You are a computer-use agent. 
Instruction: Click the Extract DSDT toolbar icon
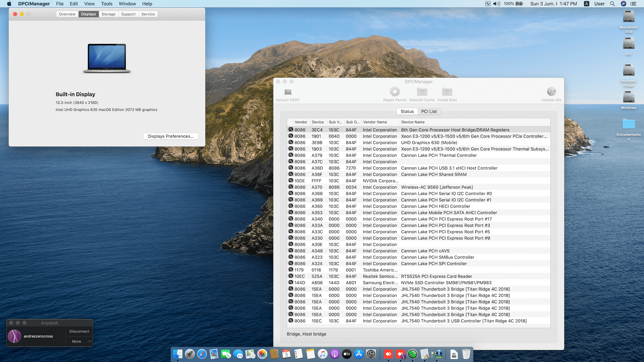(288, 92)
